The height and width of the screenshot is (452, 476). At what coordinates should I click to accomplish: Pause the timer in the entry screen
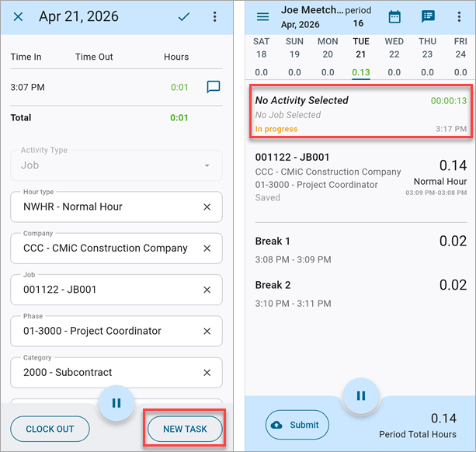point(116,403)
